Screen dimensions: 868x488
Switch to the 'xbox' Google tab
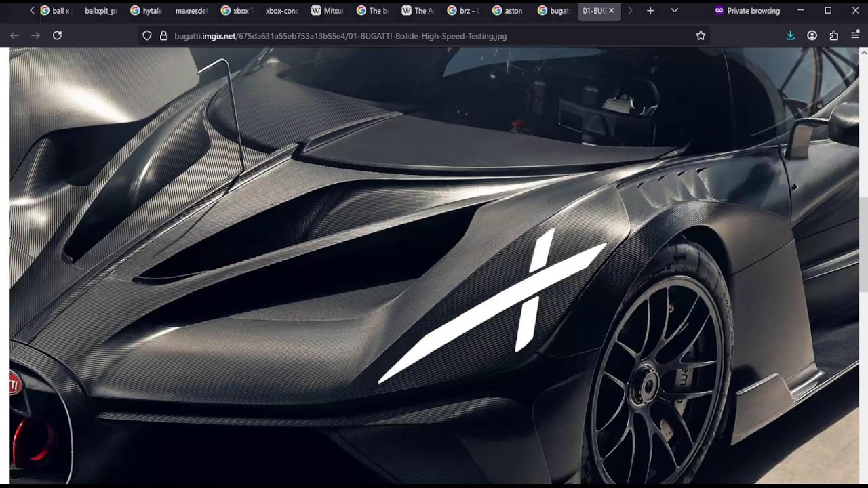coord(237,11)
